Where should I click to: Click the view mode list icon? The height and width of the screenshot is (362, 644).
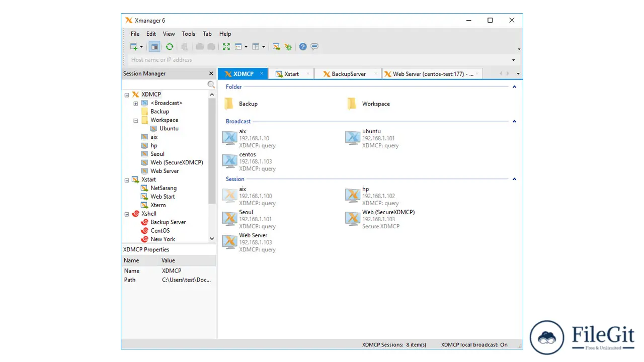(238, 47)
